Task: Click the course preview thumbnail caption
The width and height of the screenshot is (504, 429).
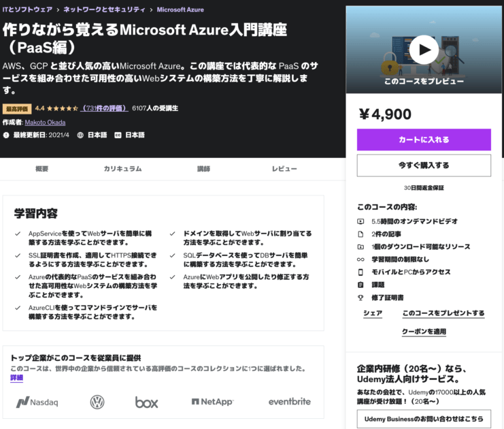Action: click(424, 81)
